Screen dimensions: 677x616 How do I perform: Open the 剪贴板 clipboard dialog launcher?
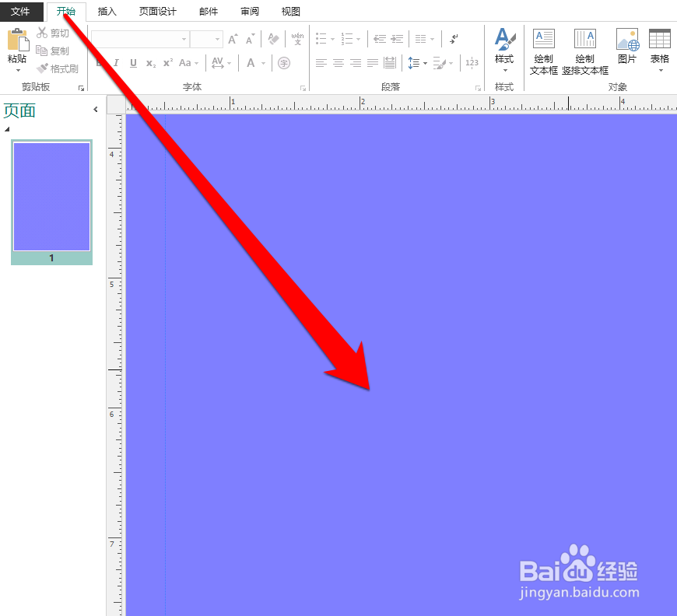pos(81,88)
